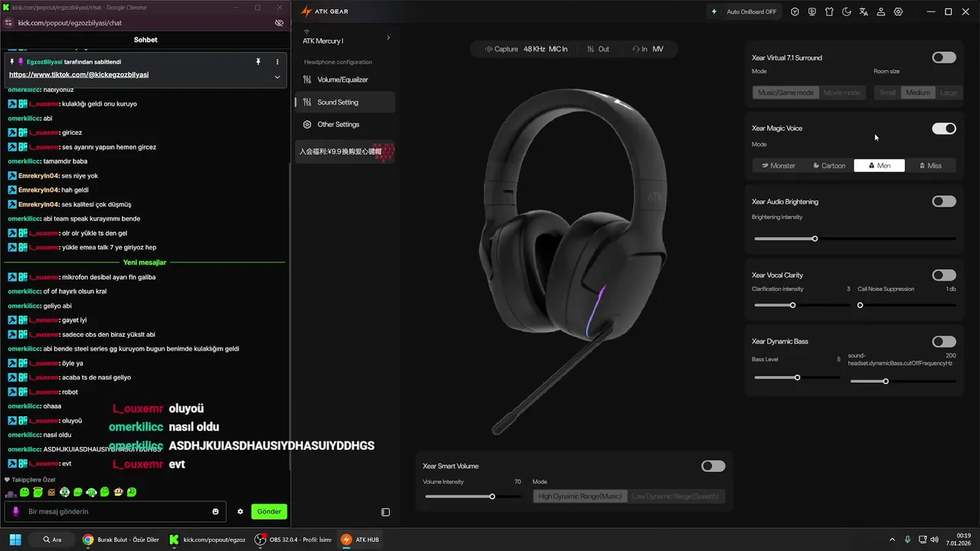Open Other Settings section

[345, 124]
